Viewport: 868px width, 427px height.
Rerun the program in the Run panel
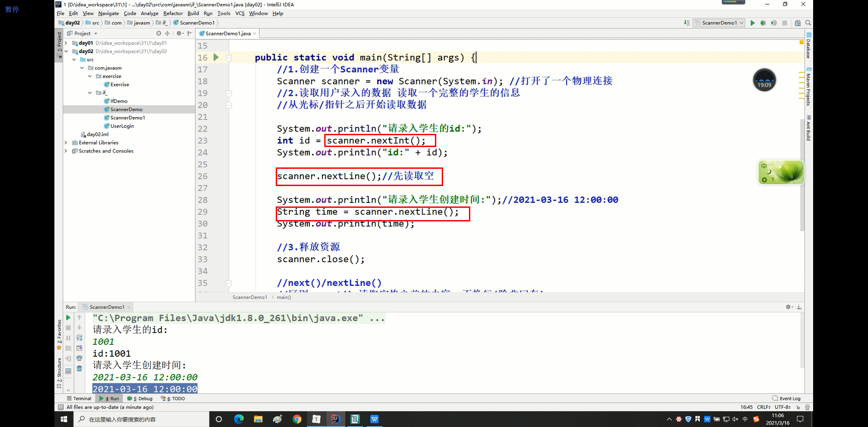[x=68, y=318]
